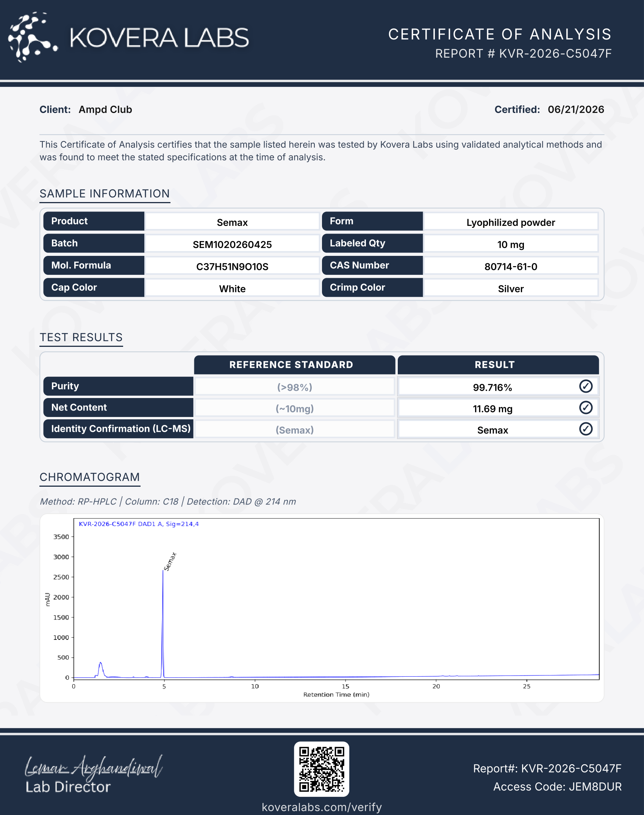This screenshot has width=644, height=815.
Task: Click the Form label cell
Action: [x=372, y=221]
